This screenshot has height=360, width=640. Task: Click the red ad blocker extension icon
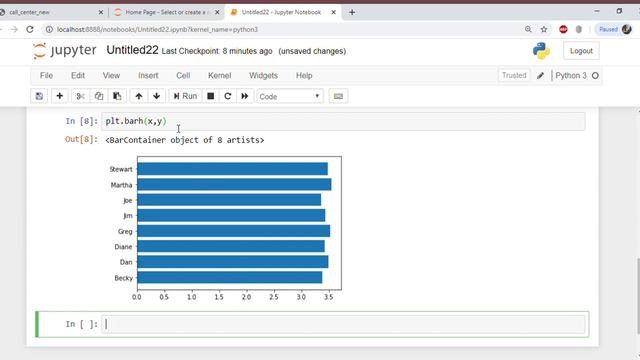[563, 29]
